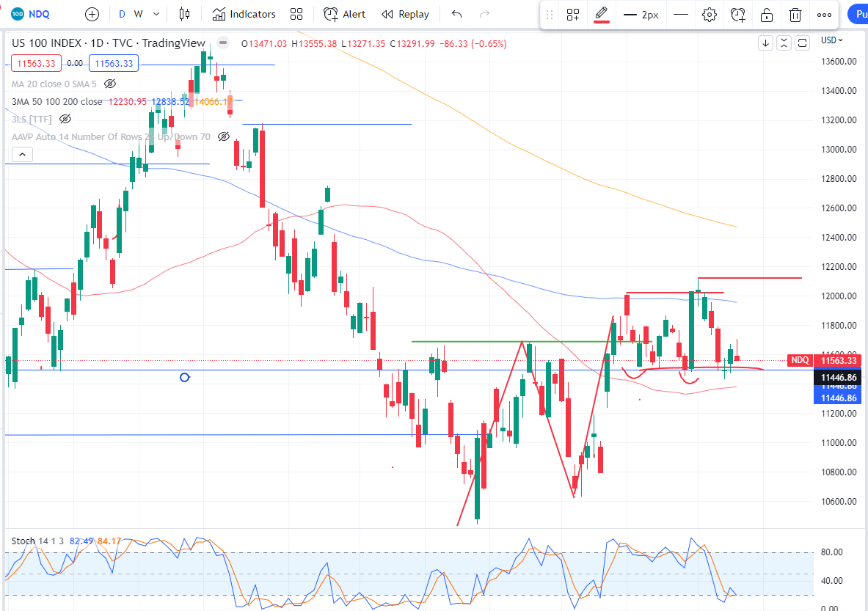Click the Stoch 80.00 scale label
868x611 pixels.
click(832, 552)
